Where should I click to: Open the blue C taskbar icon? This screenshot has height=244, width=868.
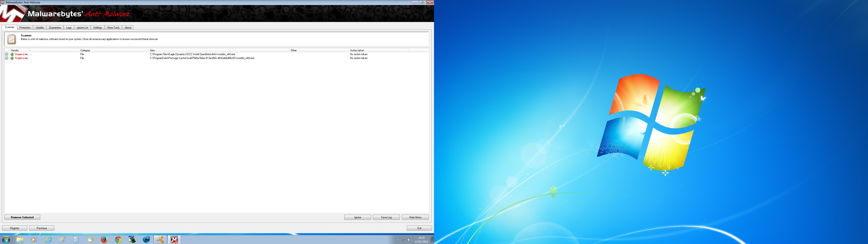click(x=146, y=240)
